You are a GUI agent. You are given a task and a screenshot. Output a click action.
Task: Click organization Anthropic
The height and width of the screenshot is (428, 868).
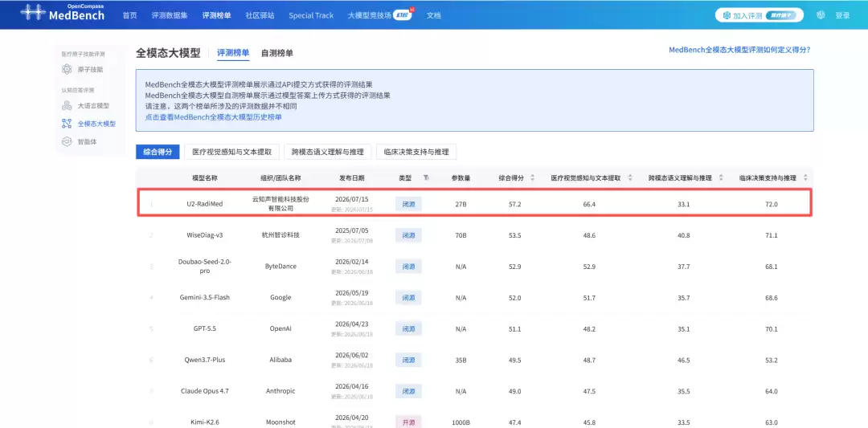point(280,391)
